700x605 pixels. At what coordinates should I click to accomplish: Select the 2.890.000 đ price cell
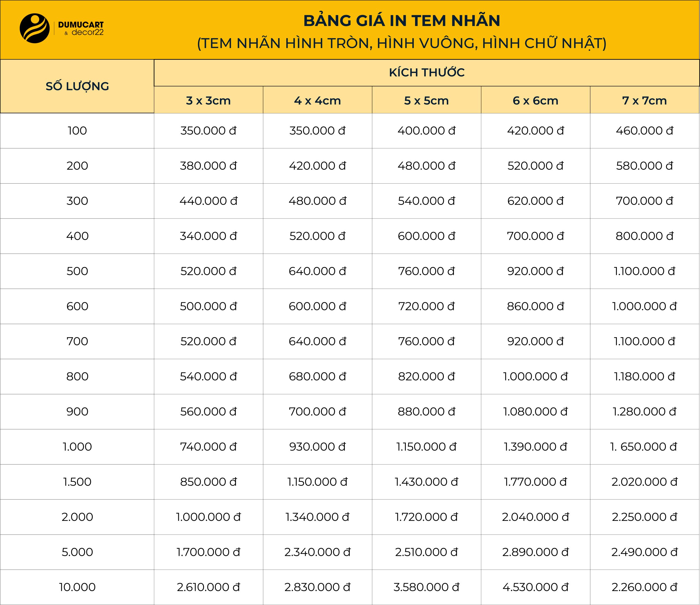[x=535, y=552]
